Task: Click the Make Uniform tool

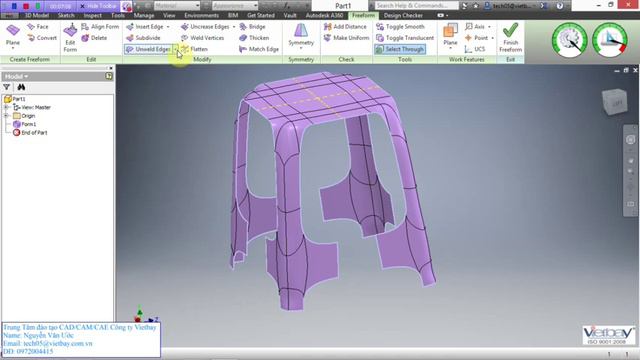Action: click(x=346, y=38)
